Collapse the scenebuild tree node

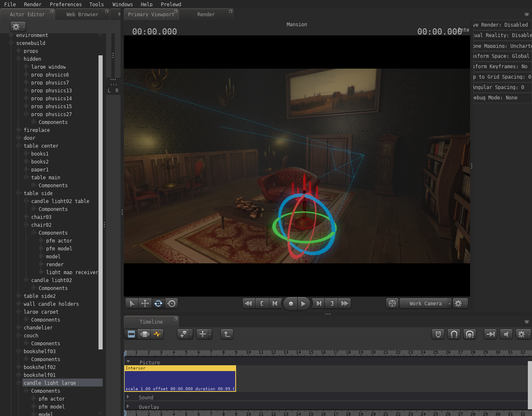[11, 43]
